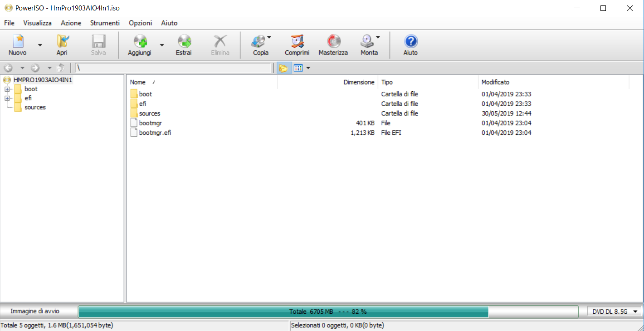This screenshot has height=331, width=644.
Task: Toggle the folder tree view button
Action: [x=283, y=68]
